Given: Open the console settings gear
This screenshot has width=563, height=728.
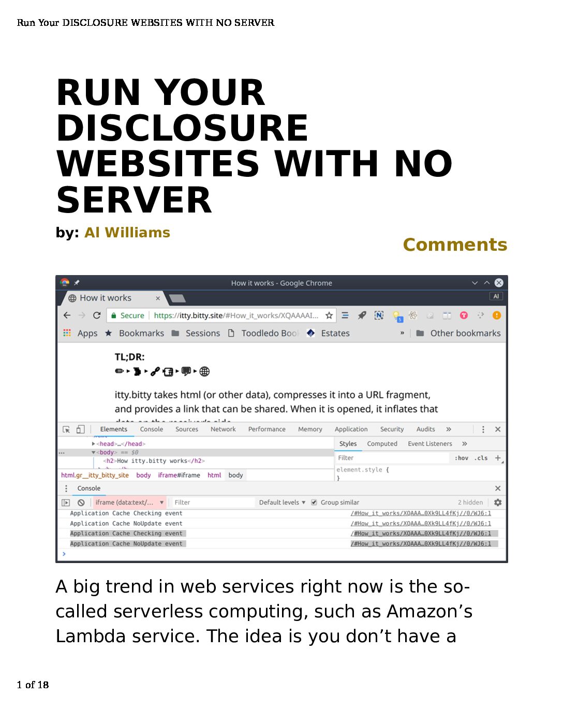Looking at the screenshot, I should 498,503.
